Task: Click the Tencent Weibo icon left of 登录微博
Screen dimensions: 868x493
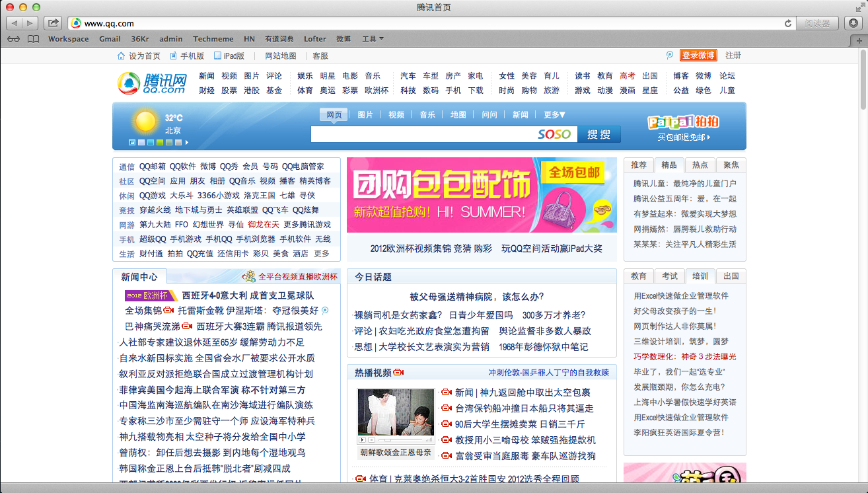Action: point(670,56)
